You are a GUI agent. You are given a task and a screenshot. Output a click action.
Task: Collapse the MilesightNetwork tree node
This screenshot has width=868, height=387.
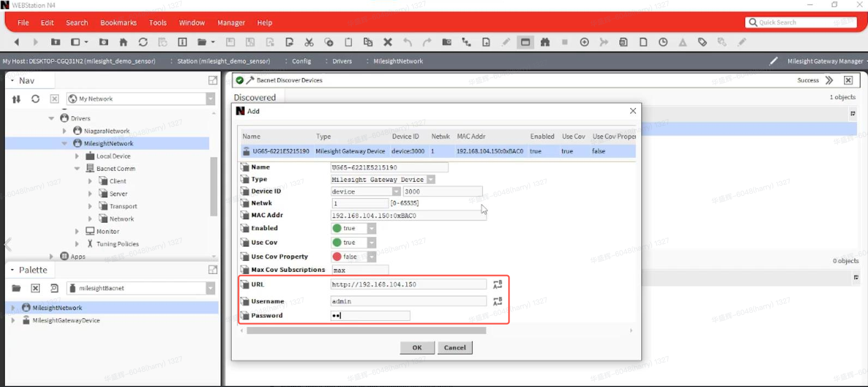coord(64,144)
